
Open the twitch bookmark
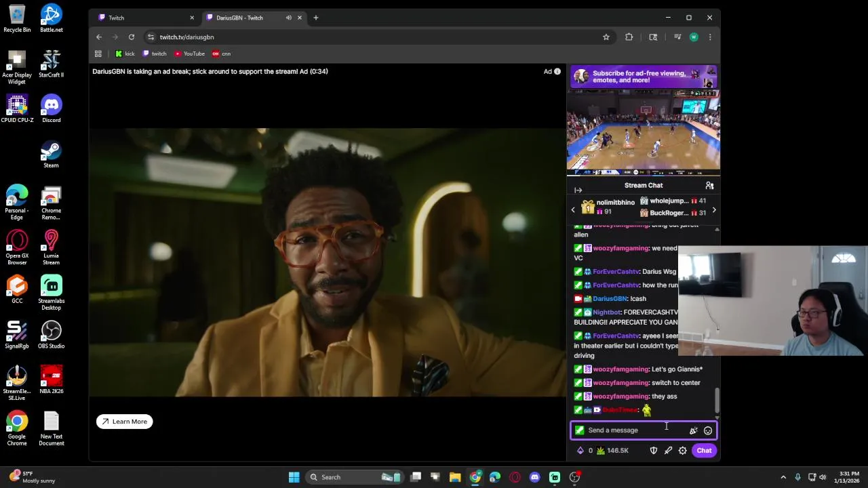pos(155,54)
